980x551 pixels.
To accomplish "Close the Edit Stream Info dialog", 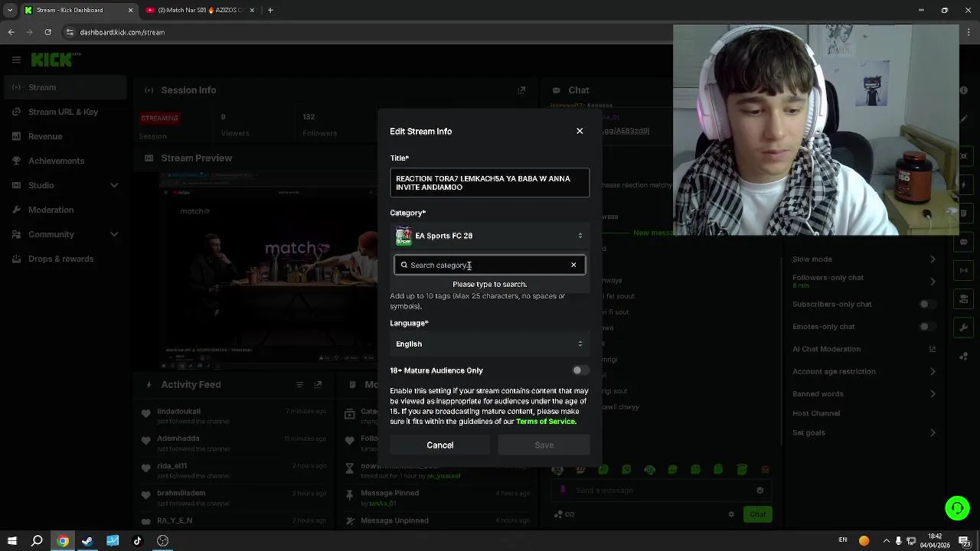I will 580,131.
